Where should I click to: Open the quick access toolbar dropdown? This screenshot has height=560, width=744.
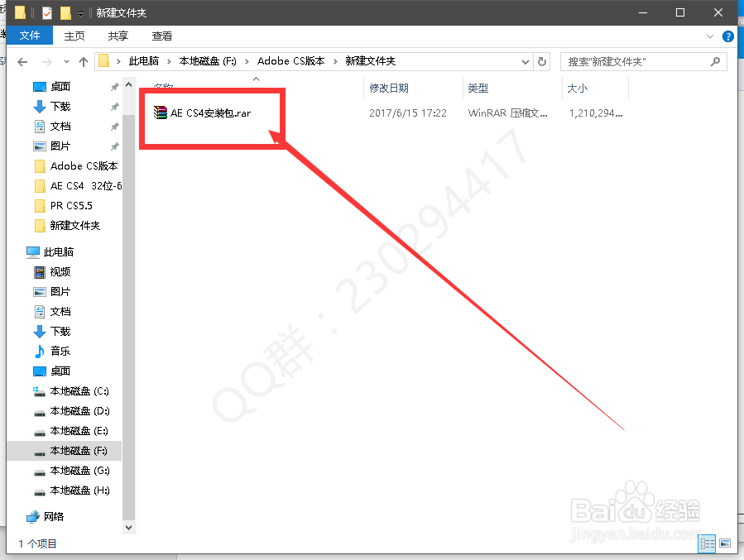pos(80,14)
